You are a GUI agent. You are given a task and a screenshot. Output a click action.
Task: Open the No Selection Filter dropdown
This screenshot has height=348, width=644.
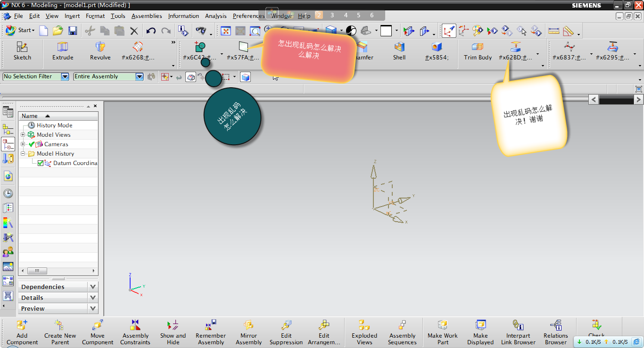pyautogui.click(x=65, y=76)
